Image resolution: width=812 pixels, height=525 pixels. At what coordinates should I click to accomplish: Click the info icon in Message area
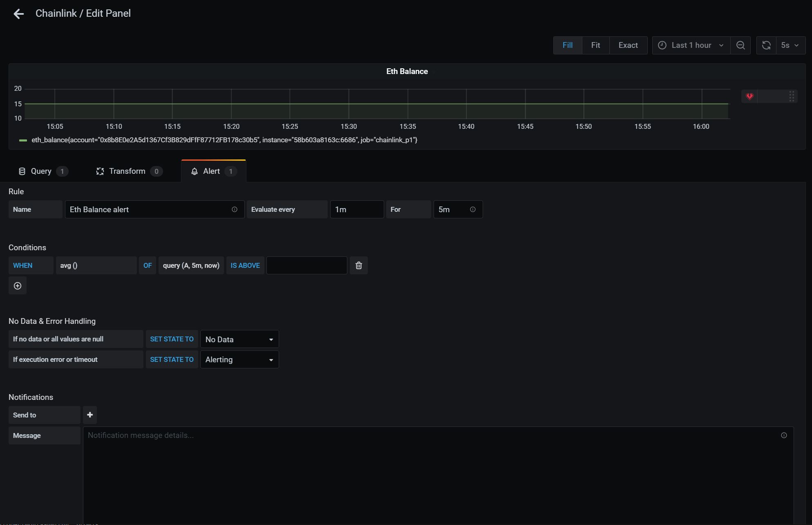click(784, 435)
